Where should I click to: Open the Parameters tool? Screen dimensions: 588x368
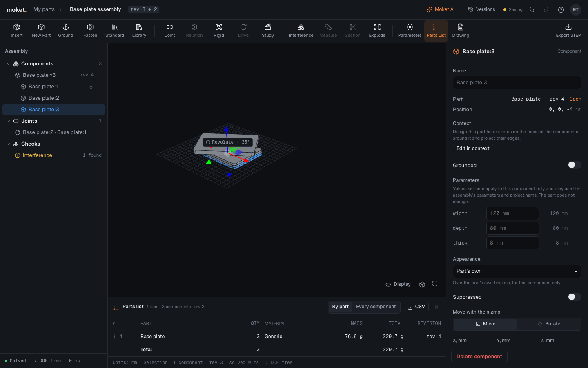tap(410, 31)
